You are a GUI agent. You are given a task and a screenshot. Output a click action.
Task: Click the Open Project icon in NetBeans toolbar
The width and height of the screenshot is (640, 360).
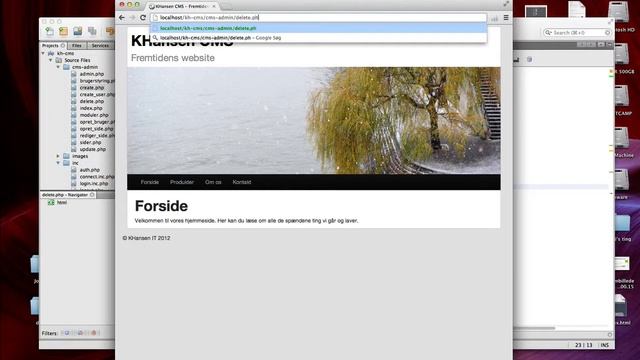[x=78, y=31]
